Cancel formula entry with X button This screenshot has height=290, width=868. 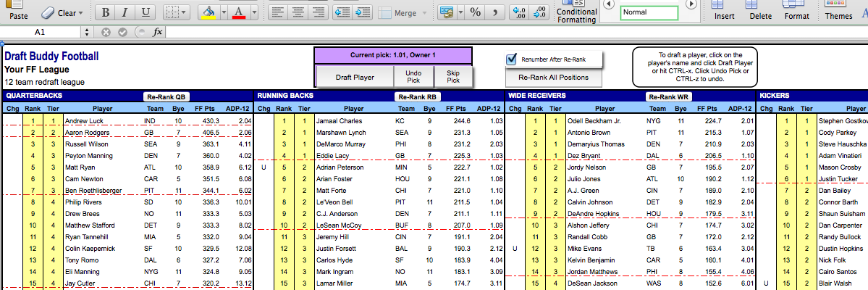tap(106, 32)
